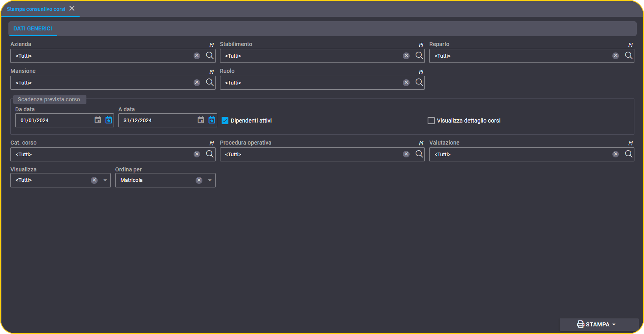Clear the Azienda field value
644x334 pixels.
tap(197, 56)
